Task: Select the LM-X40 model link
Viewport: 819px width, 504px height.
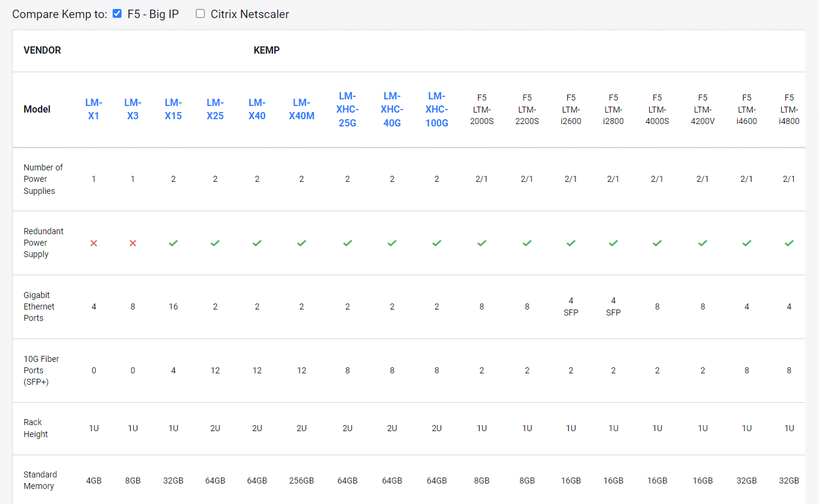Action: point(257,109)
